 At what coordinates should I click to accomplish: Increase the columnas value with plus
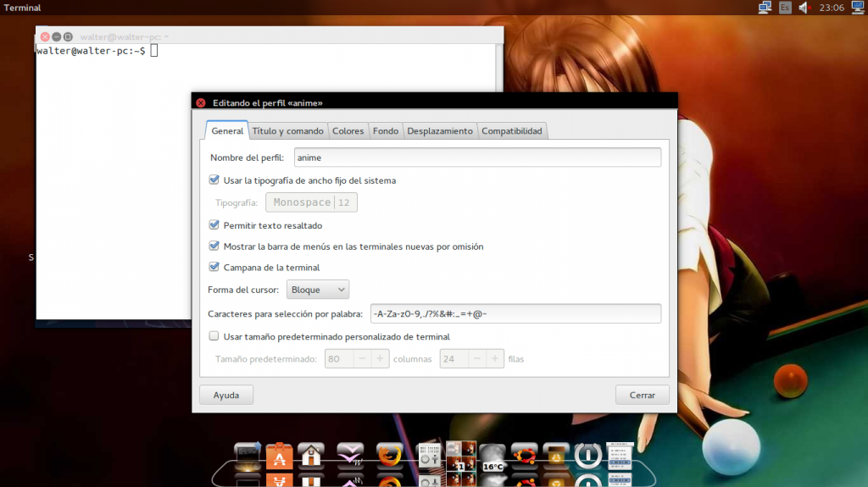click(x=380, y=358)
